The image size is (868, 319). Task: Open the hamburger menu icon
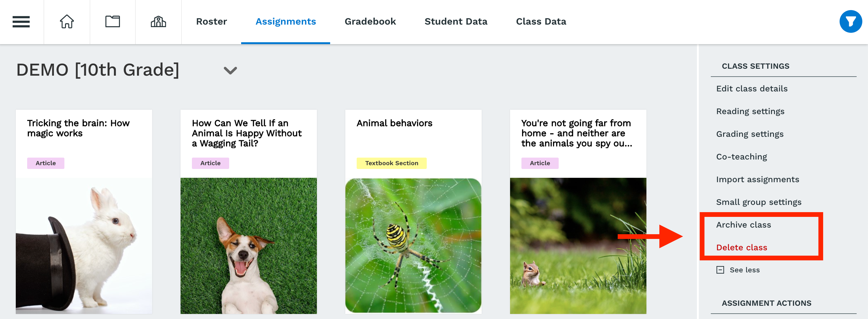pos(21,21)
